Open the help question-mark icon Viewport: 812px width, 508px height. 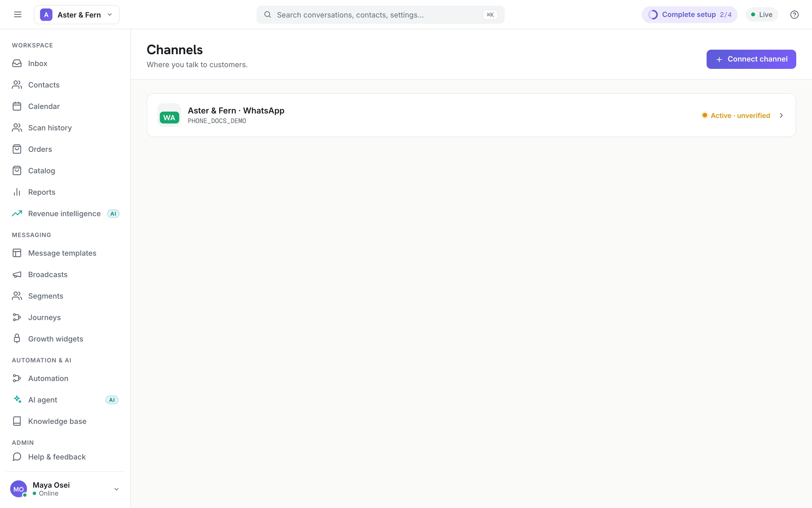point(794,14)
